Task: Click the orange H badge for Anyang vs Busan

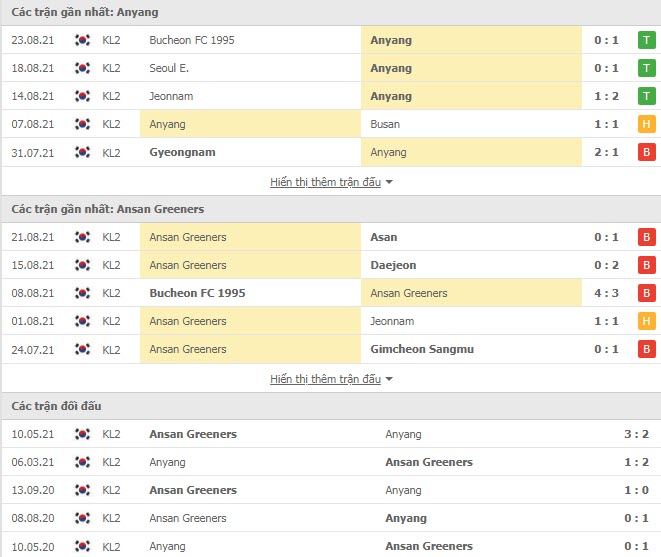Action: point(646,124)
